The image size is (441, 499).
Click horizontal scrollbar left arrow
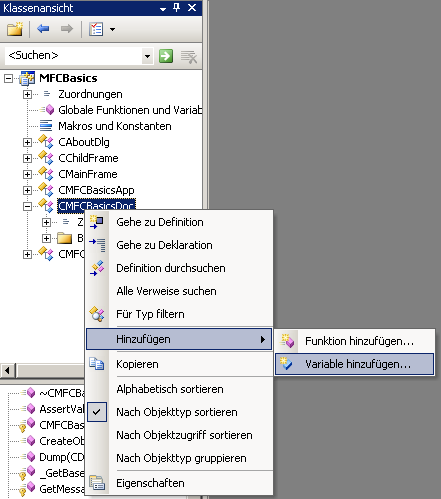pyautogui.click(x=8, y=370)
